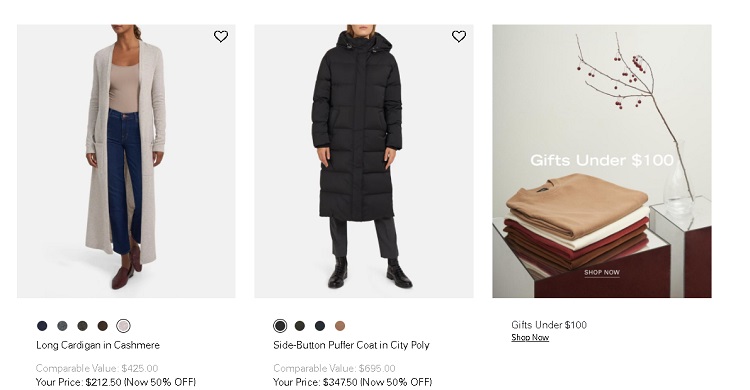This screenshot has height=390, width=750.
Task: Open the Long Cardigan product photo
Action: click(x=126, y=161)
